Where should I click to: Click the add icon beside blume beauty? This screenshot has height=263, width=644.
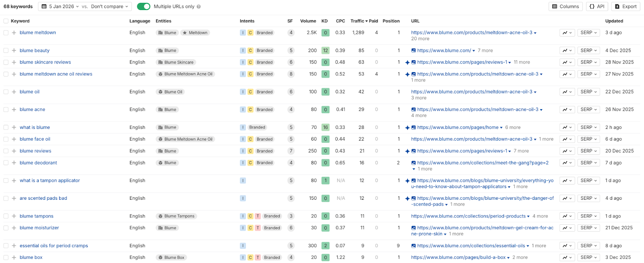pyautogui.click(x=14, y=50)
